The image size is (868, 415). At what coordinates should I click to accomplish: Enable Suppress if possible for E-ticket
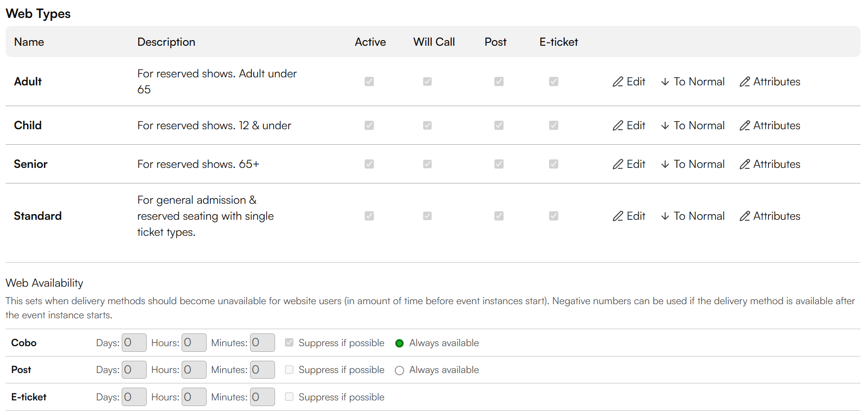(x=289, y=397)
